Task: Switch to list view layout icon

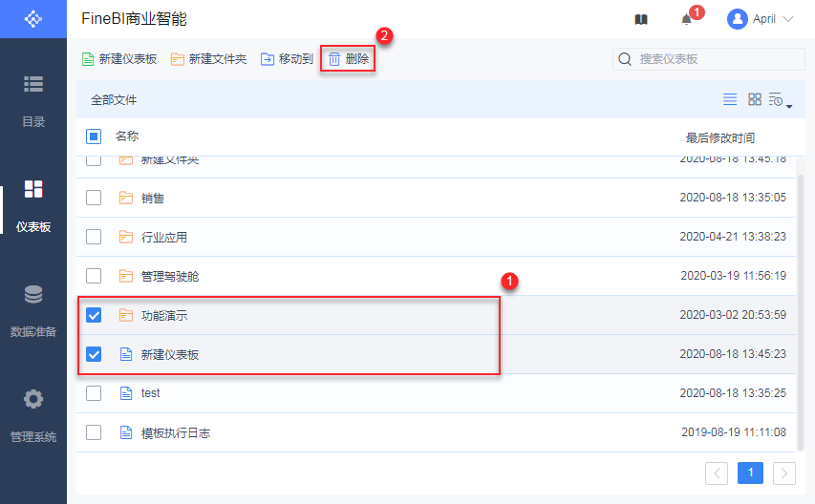Action: pos(730,99)
